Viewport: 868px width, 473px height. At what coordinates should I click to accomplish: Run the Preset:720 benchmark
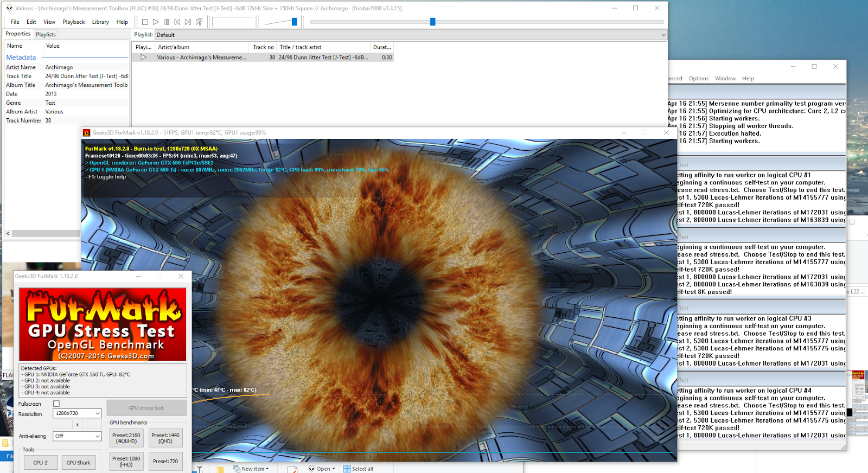[x=165, y=462]
